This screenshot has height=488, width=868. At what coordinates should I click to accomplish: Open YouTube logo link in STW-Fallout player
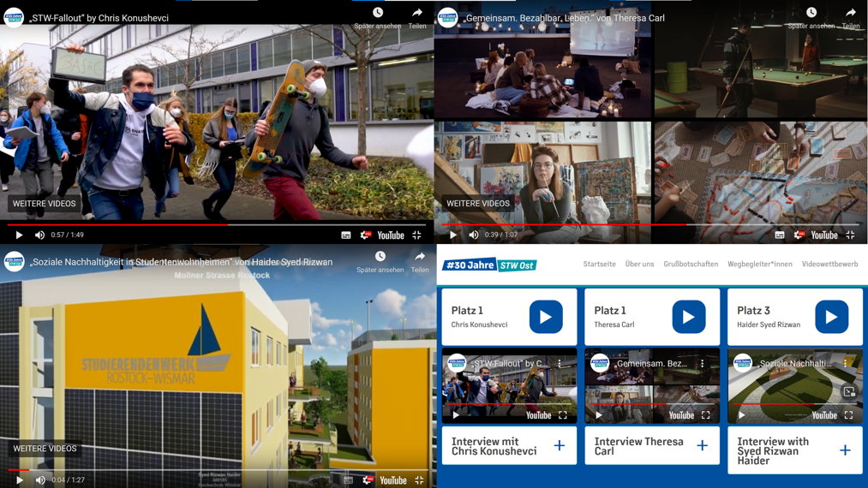(x=391, y=235)
